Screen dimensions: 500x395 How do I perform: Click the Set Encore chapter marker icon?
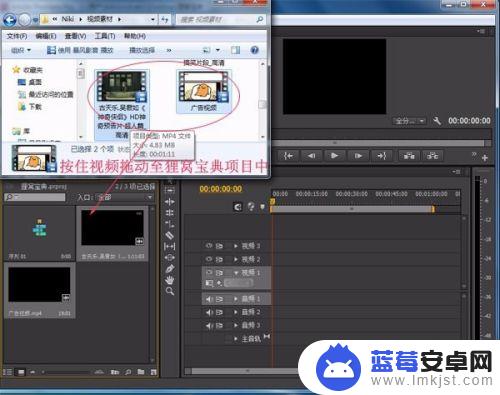[251, 207]
